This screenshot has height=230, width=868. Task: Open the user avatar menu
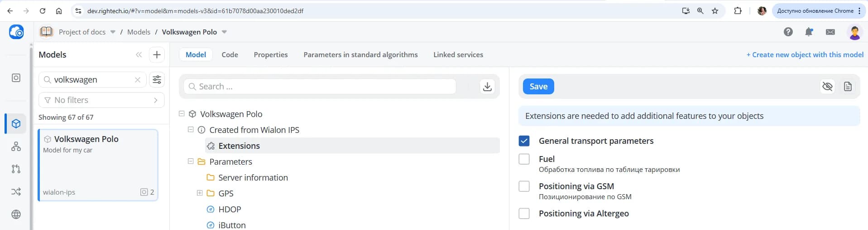[854, 32]
